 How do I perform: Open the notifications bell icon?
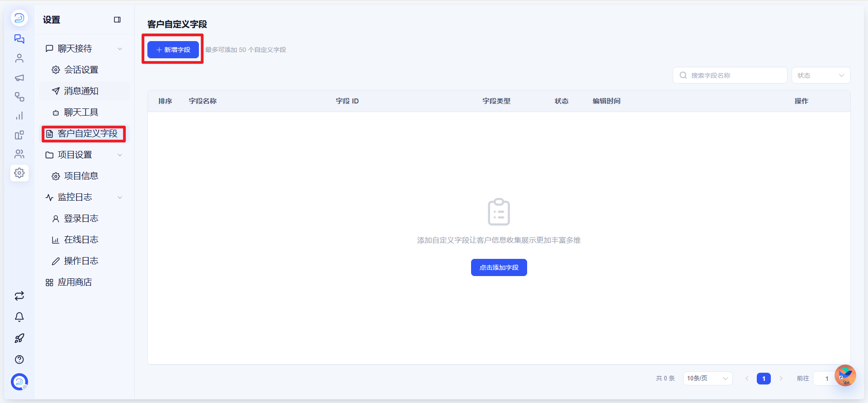tap(19, 317)
